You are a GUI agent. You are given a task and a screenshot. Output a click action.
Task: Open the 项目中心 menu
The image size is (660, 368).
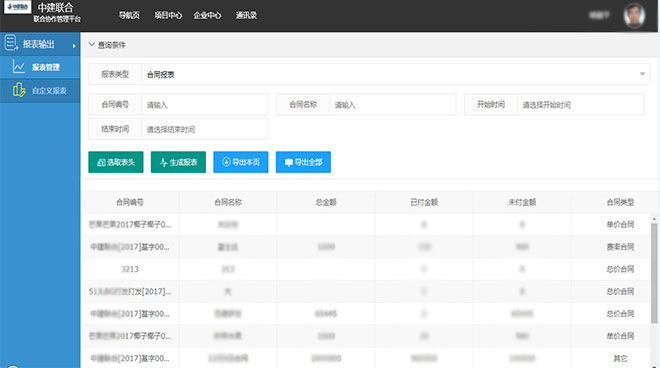[168, 16]
